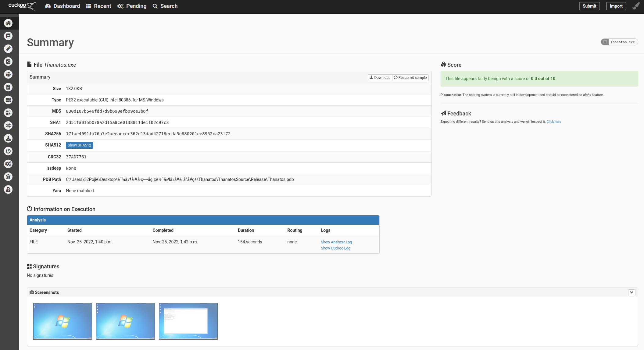Open the second desktop screenshot thumbnail
Image resolution: width=644 pixels, height=350 pixels.
pyautogui.click(x=125, y=321)
